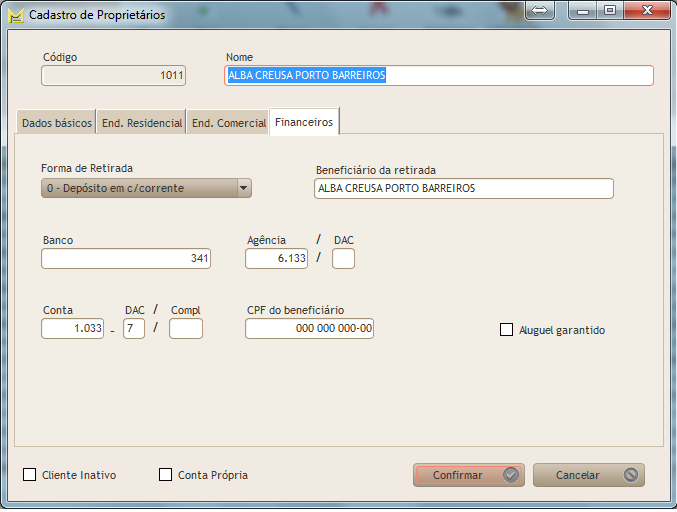The width and height of the screenshot is (677, 512).
Task: Click the Cancelar button
Action: [588, 475]
